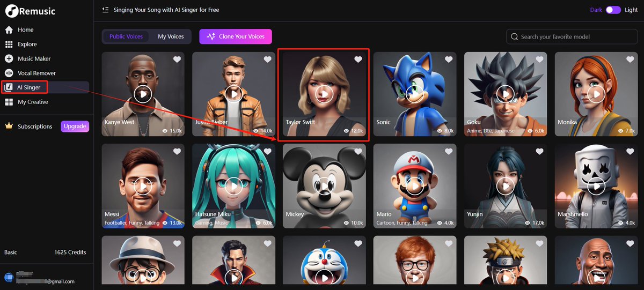Image resolution: width=644 pixels, height=290 pixels.
Task: Click the Monika name label
Action: (567, 122)
